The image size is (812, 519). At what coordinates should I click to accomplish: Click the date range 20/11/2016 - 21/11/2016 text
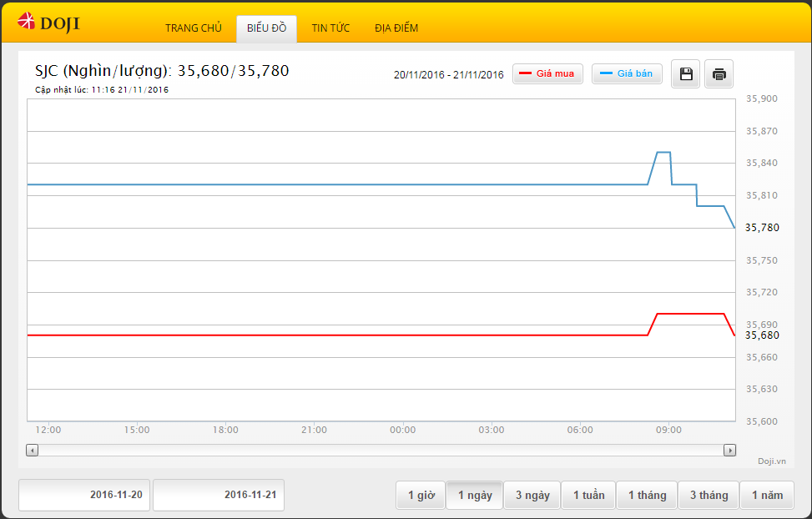coord(448,74)
